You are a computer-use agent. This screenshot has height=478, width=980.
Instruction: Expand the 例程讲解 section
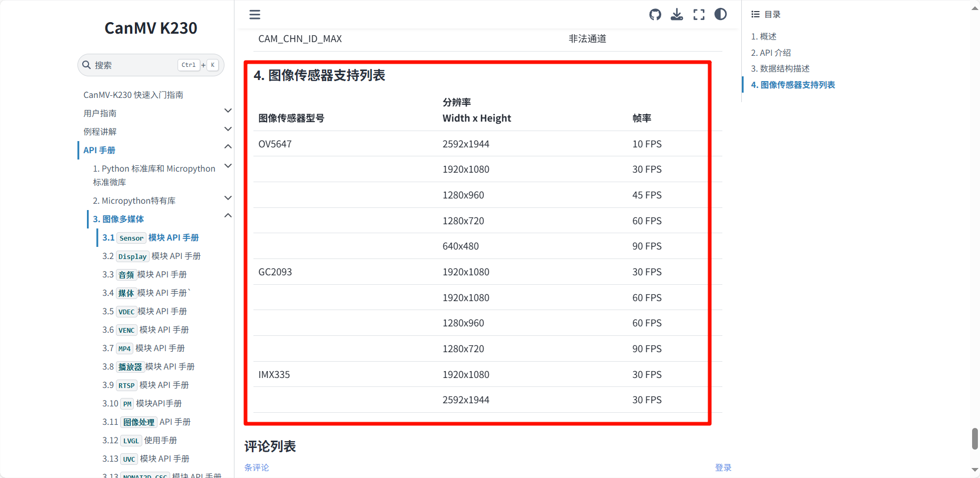tap(228, 129)
